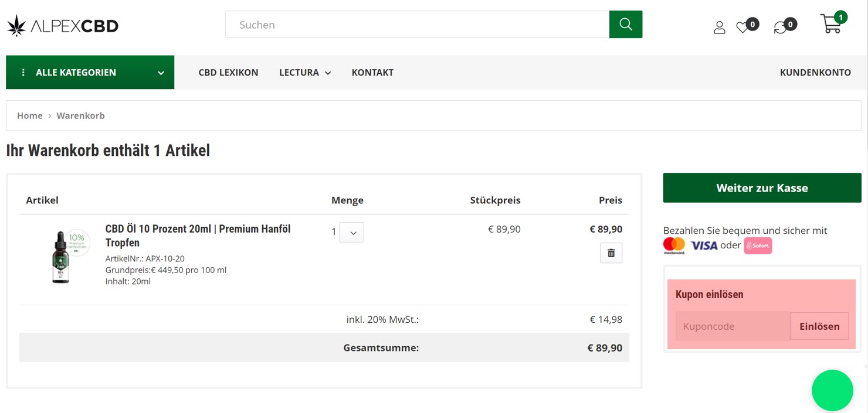Image resolution: width=868 pixels, height=413 pixels.
Task: Open the user account icon
Action: tap(720, 27)
